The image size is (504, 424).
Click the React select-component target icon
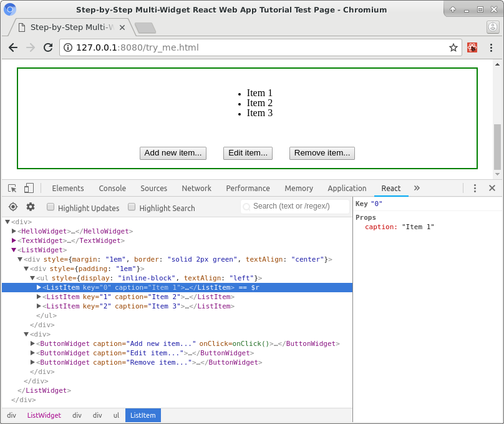pos(13,207)
